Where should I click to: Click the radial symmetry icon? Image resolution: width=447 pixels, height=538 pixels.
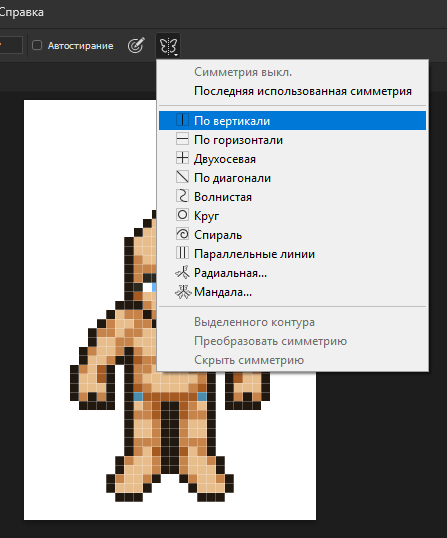point(183,272)
